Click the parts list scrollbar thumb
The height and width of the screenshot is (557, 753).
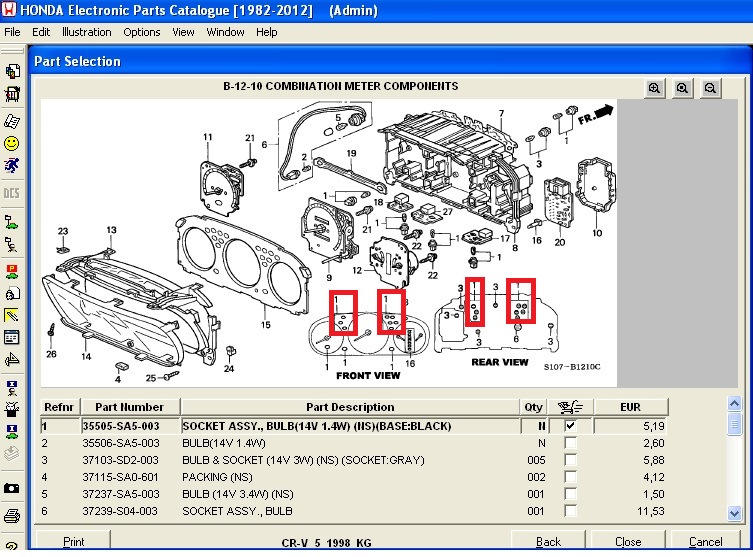tap(734, 424)
